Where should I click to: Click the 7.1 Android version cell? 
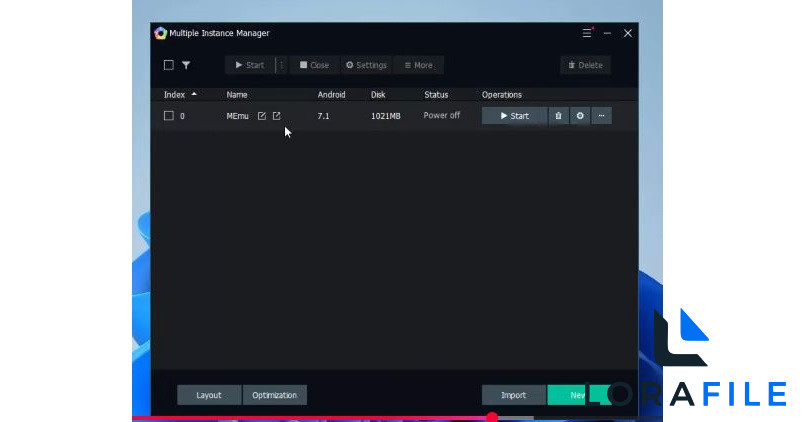coord(323,116)
